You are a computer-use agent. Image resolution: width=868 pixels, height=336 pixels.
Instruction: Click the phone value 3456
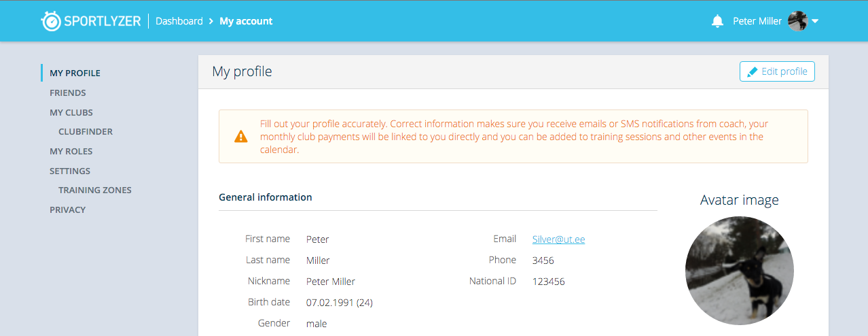[543, 261]
